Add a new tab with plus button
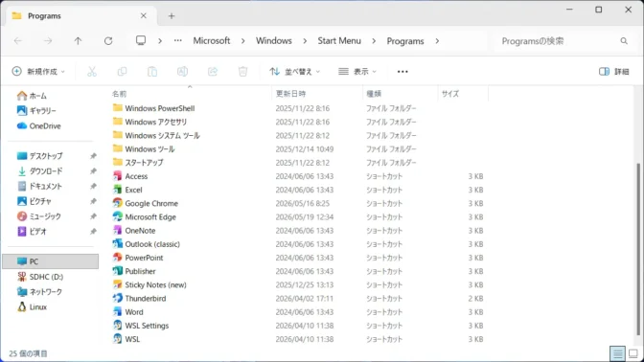This screenshot has height=362, width=644. (172, 16)
